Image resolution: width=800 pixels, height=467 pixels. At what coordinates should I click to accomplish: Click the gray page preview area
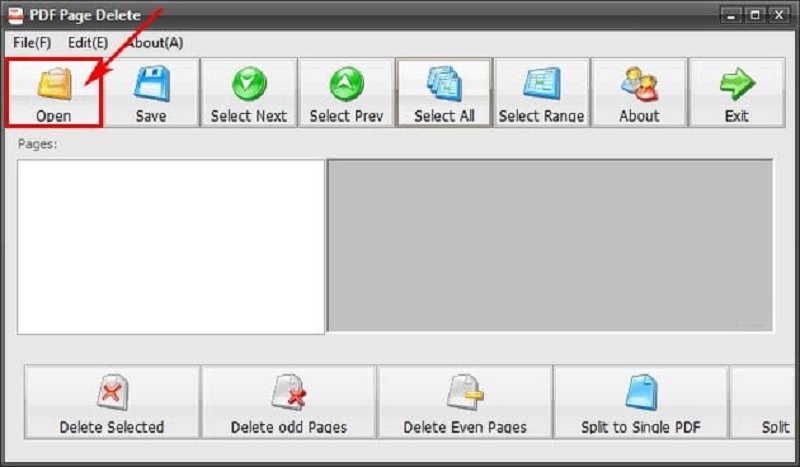(550, 245)
